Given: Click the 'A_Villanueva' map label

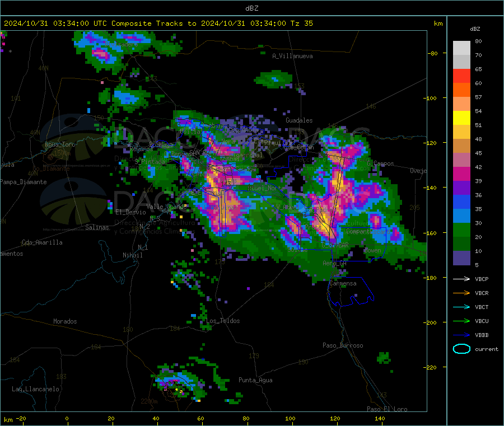Looking at the screenshot, I should pos(292,56).
